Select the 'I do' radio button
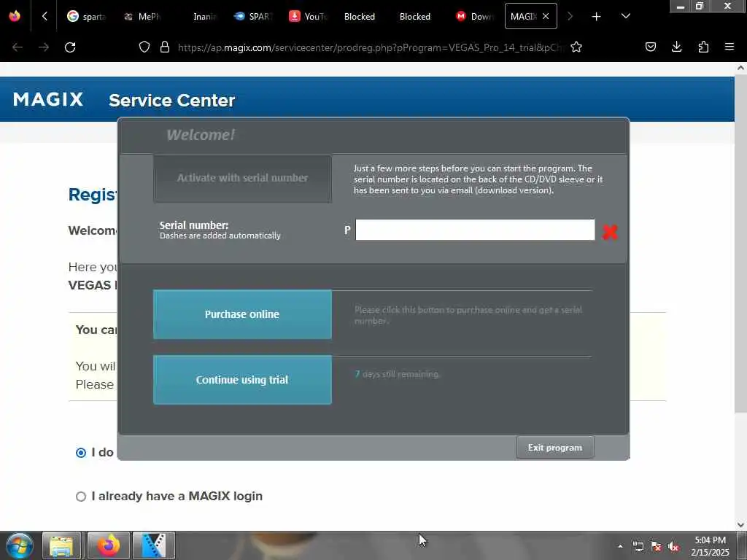Viewport: 747px width, 560px height. tap(81, 452)
